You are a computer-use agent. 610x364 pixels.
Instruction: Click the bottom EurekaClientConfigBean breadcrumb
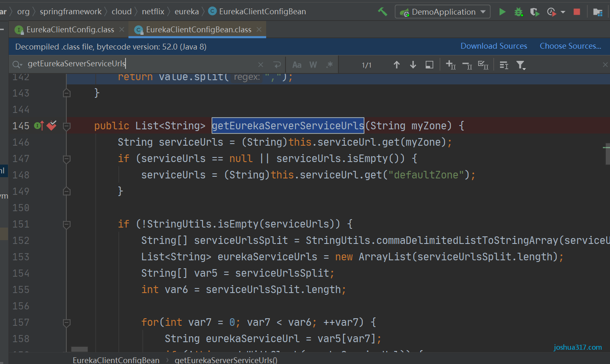(x=116, y=360)
